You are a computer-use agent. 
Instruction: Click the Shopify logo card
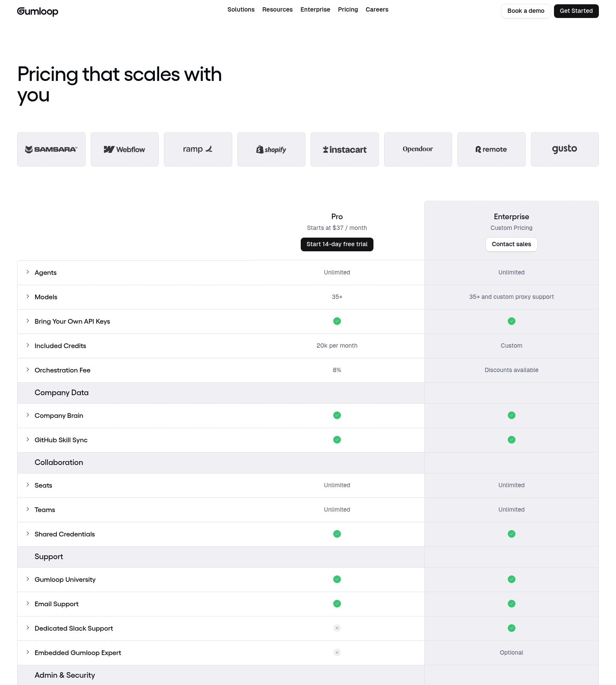click(x=271, y=149)
